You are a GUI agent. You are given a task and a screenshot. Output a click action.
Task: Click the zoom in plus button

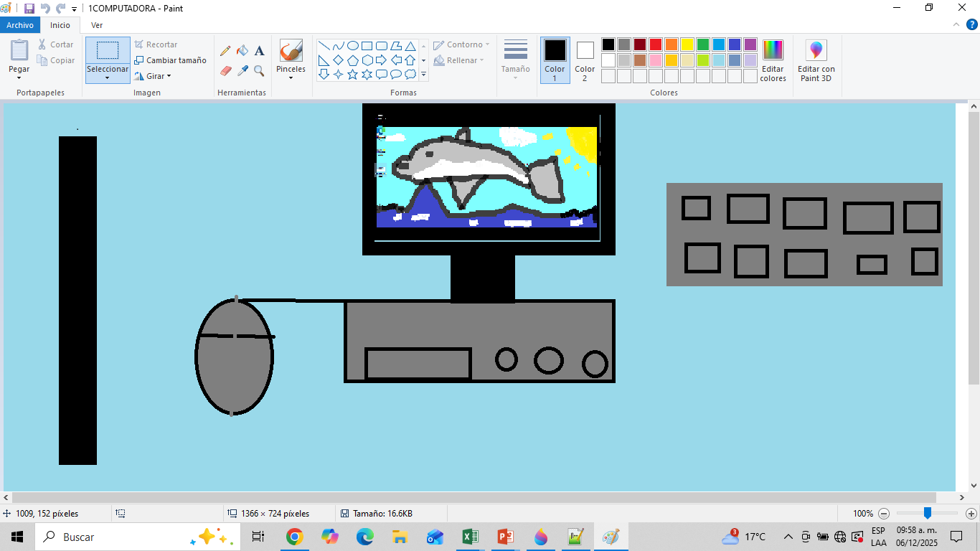[971, 514]
